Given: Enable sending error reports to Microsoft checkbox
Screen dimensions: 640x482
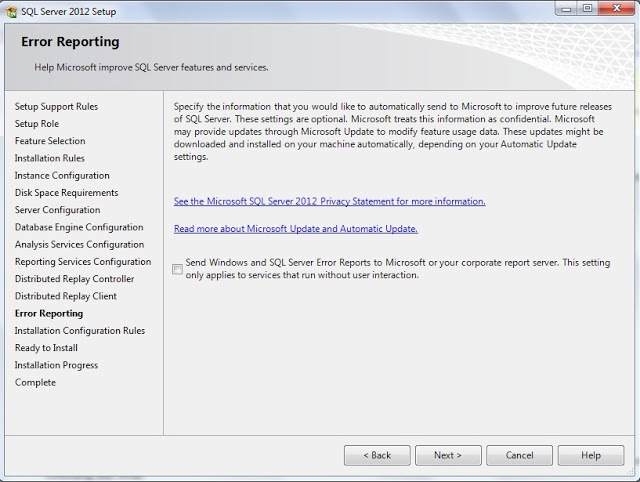Looking at the screenshot, I should pyautogui.click(x=178, y=269).
